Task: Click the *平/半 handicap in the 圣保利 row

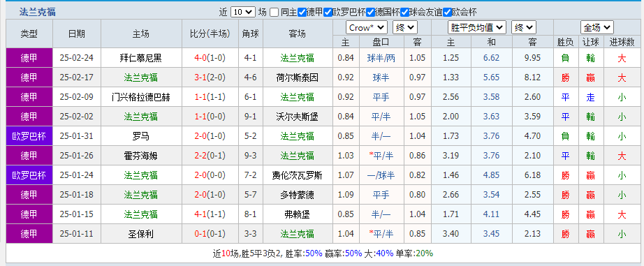Action: pyautogui.click(x=381, y=234)
